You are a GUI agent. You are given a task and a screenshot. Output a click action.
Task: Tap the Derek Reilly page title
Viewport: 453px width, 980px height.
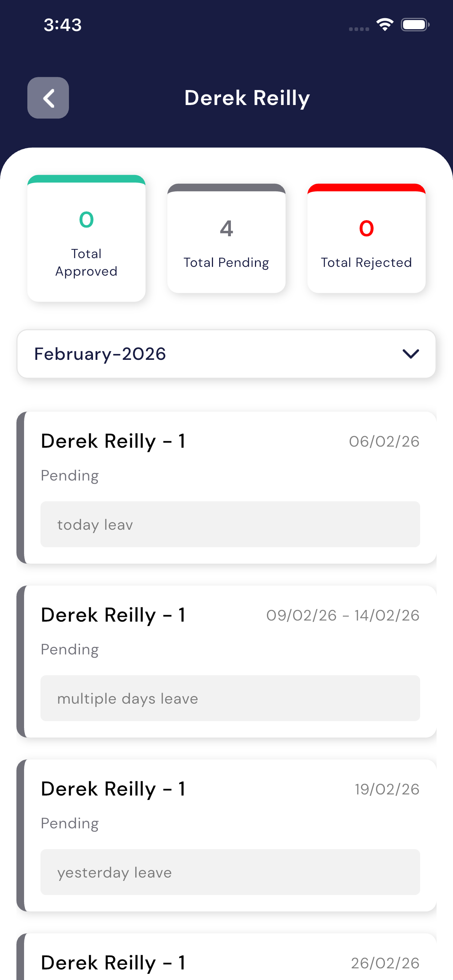(247, 98)
